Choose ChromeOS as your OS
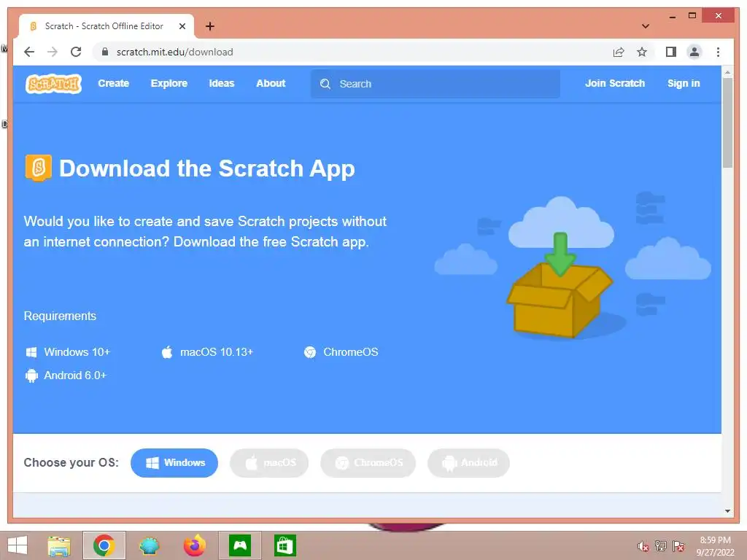 (368, 463)
